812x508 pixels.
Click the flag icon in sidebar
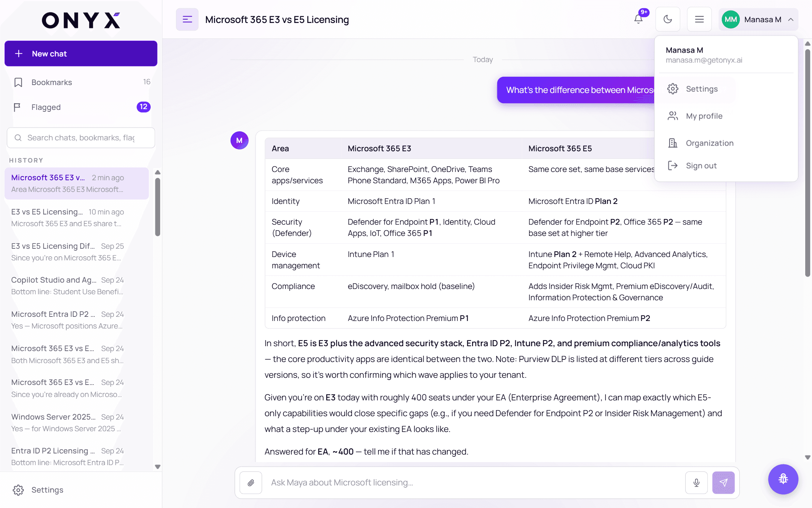[17, 108]
